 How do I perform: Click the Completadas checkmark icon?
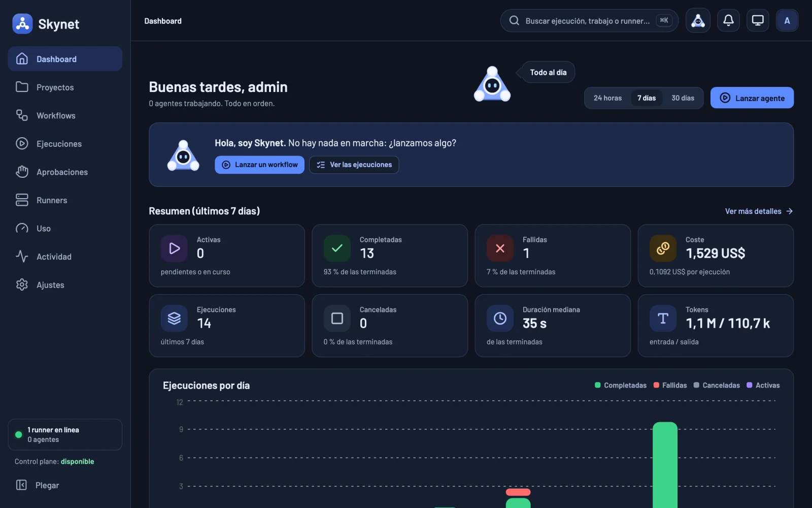click(337, 248)
